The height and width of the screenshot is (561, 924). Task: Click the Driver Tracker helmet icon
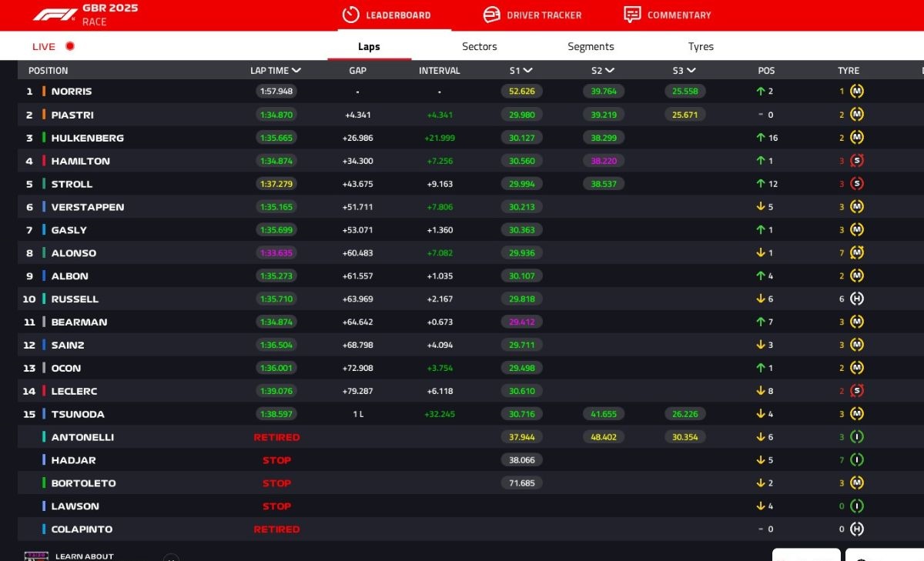click(x=491, y=15)
